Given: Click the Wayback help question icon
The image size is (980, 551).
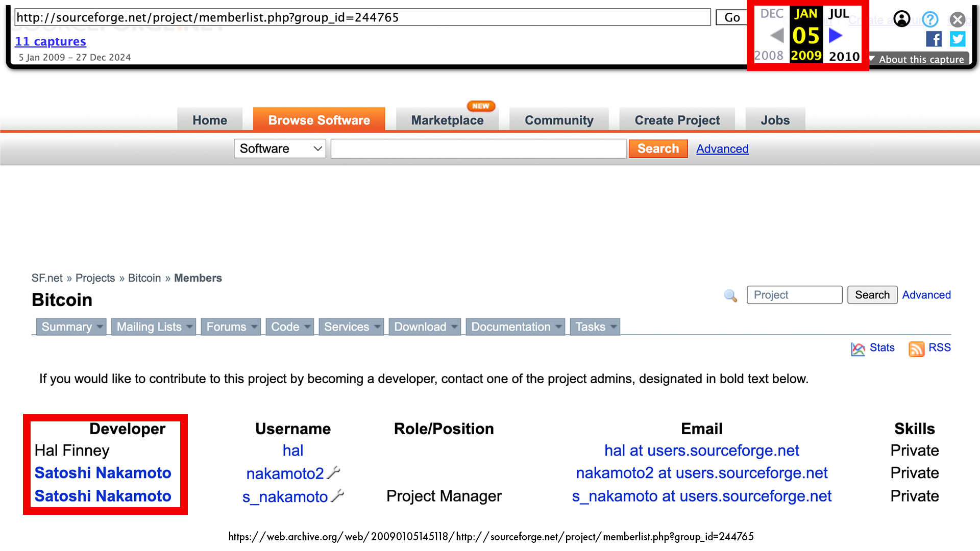Looking at the screenshot, I should pyautogui.click(x=930, y=19).
